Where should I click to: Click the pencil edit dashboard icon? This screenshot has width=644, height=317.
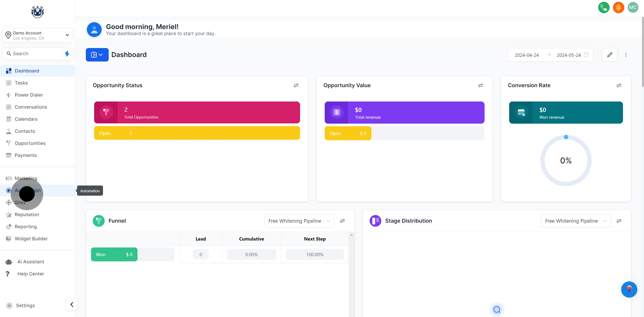609,55
